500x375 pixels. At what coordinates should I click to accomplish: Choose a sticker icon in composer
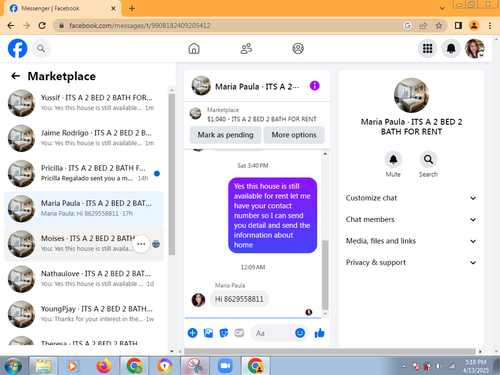pyautogui.click(x=224, y=333)
